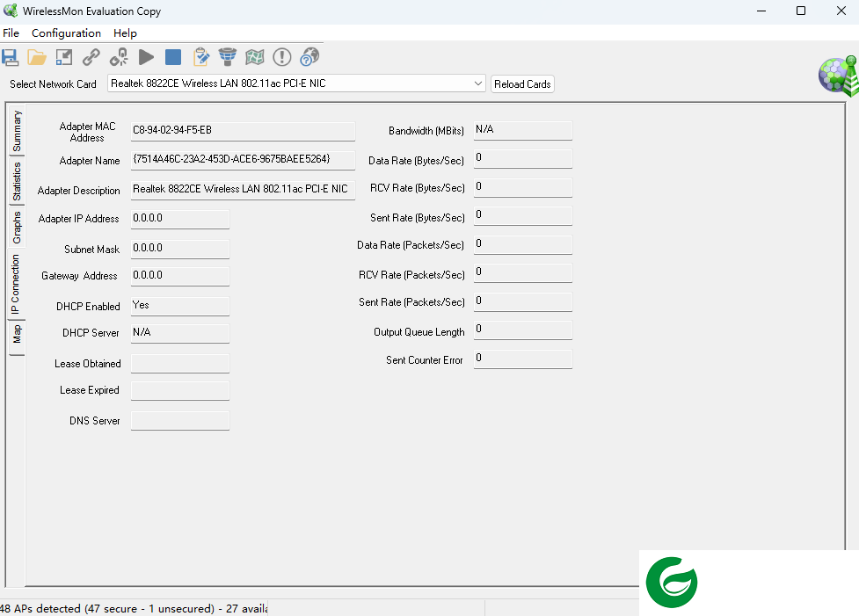Click the Sent Rate (Bytes/Sec) field
This screenshot has height=616, width=859.
pos(522,216)
